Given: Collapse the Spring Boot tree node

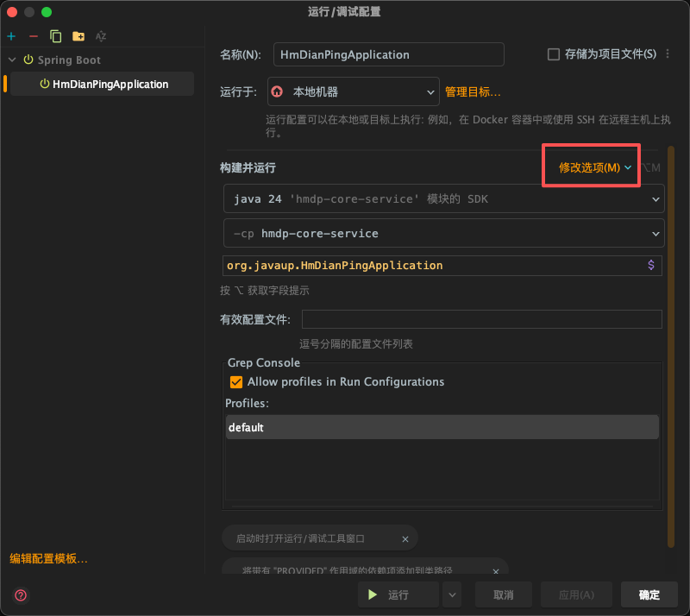Looking at the screenshot, I should point(12,60).
